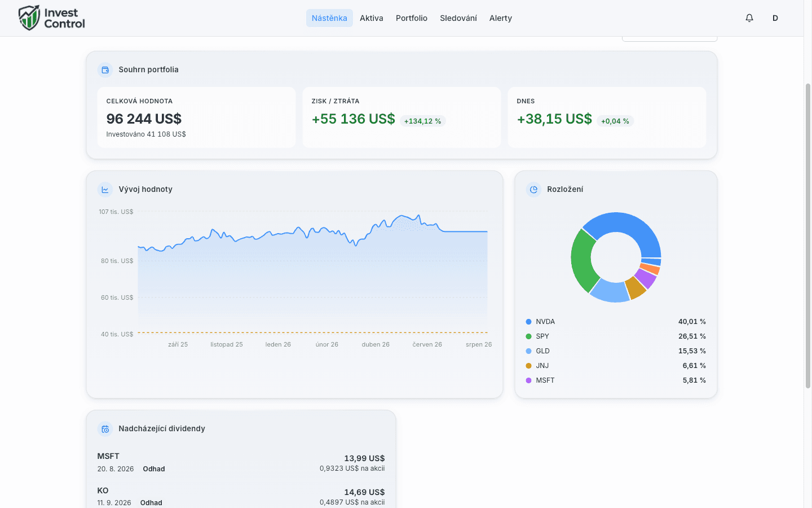Click the MSFT purple legend dot
This screenshot has height=508, width=812.
tap(529, 380)
